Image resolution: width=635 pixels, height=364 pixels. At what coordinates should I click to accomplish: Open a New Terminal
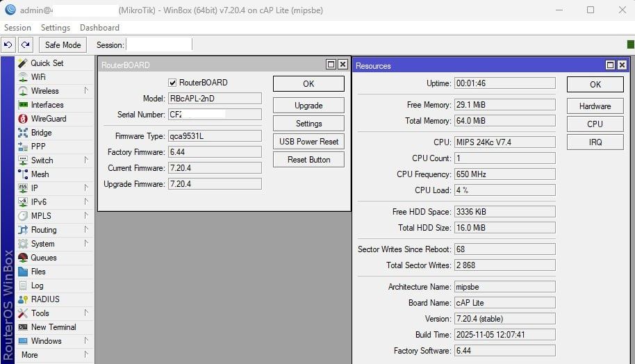[x=53, y=327]
